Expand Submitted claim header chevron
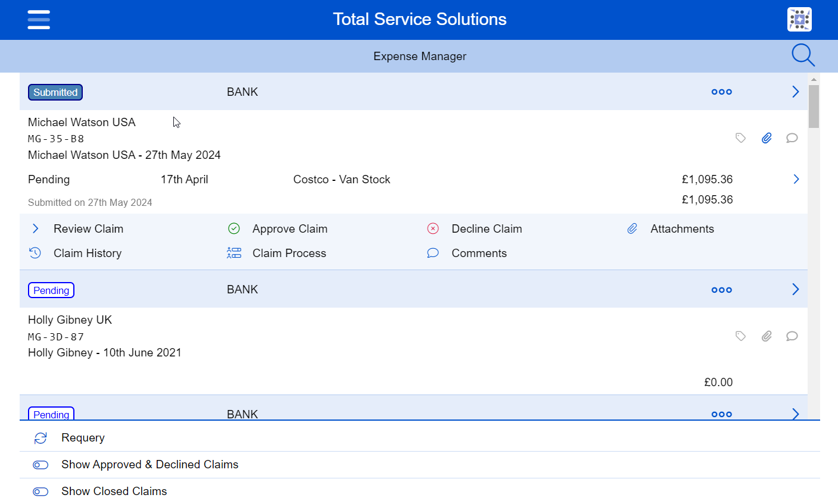The width and height of the screenshot is (838, 504). pyautogui.click(x=796, y=92)
